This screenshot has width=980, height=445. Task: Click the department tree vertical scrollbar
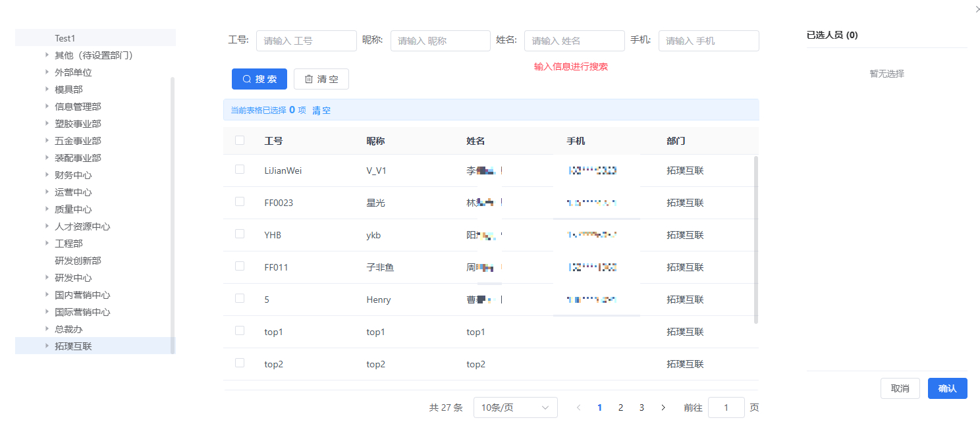[x=173, y=215]
